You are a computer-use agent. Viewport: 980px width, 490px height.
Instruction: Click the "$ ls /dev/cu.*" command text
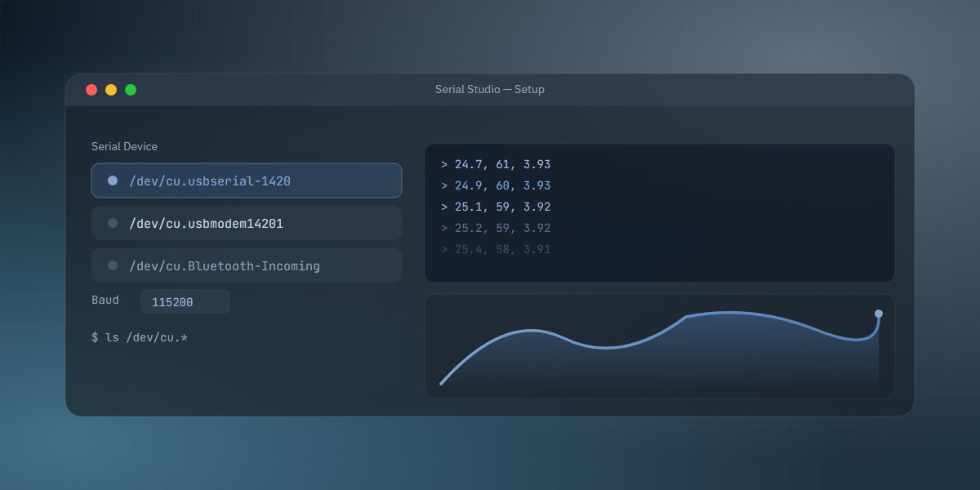pos(140,337)
